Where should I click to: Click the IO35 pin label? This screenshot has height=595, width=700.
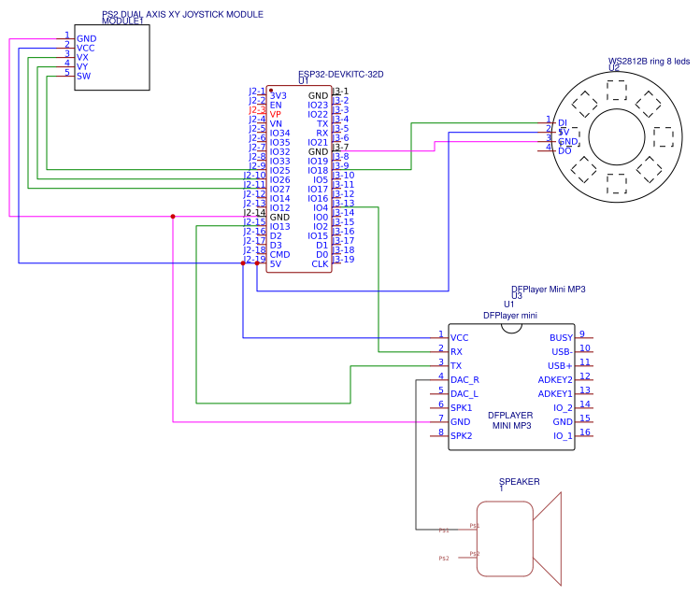tap(279, 143)
